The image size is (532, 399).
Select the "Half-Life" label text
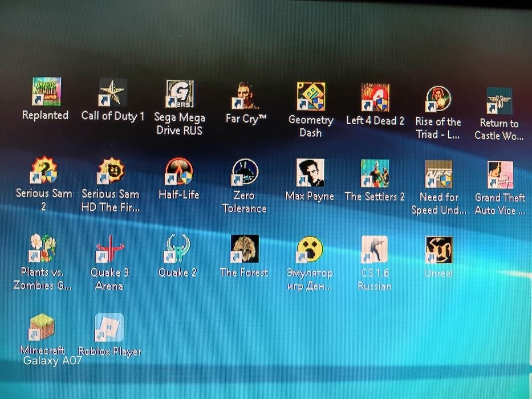point(179,195)
